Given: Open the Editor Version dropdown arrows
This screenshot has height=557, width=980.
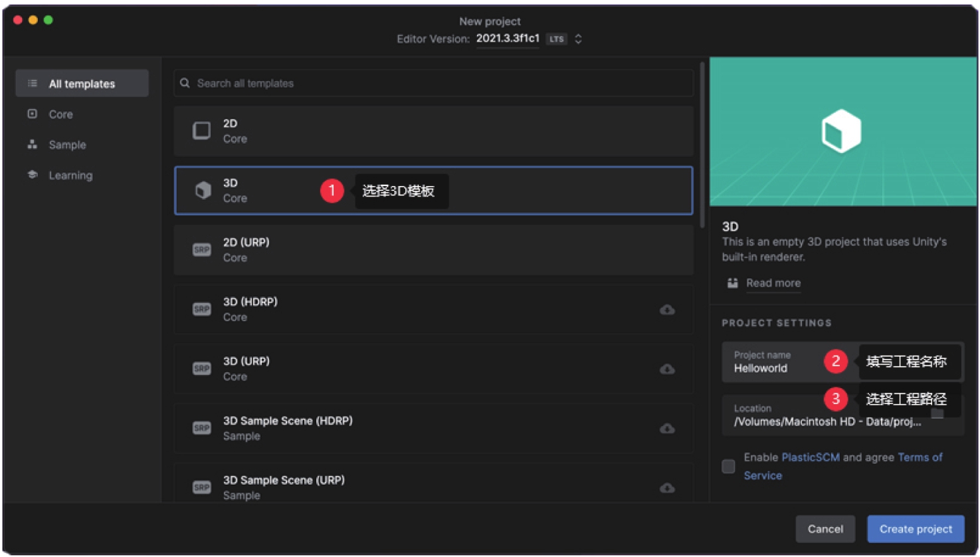Looking at the screenshot, I should click(x=578, y=39).
